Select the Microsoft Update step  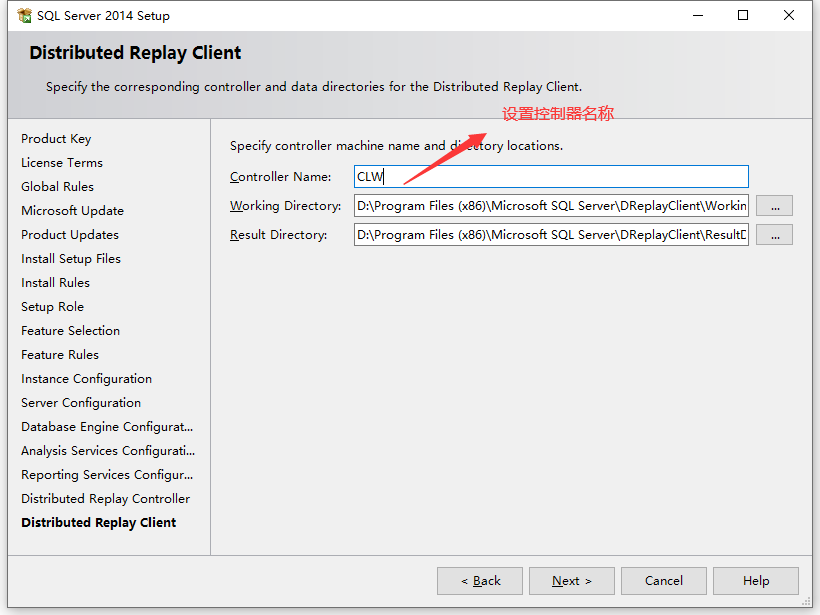[x=73, y=211]
